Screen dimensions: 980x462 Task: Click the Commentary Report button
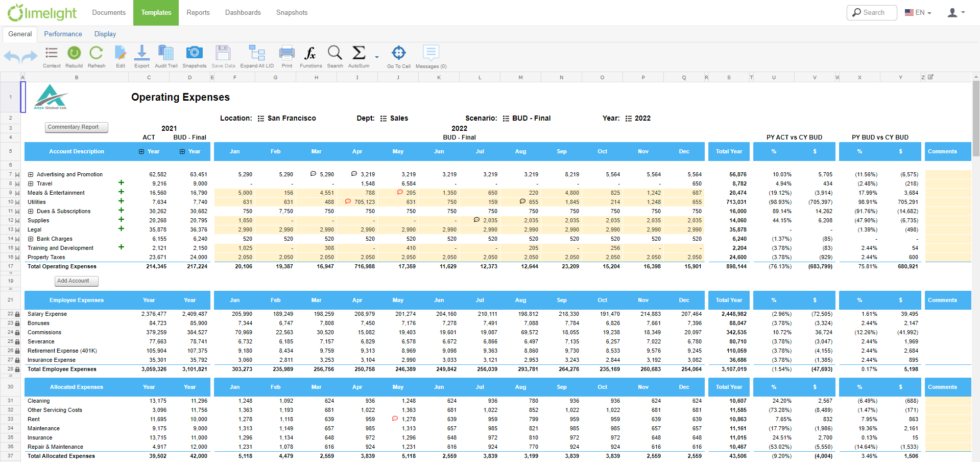76,127
